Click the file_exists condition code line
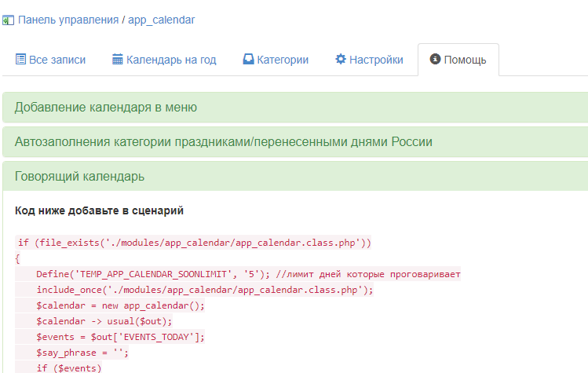Image resolution: width=588 pixels, height=373 pixels. (x=193, y=243)
